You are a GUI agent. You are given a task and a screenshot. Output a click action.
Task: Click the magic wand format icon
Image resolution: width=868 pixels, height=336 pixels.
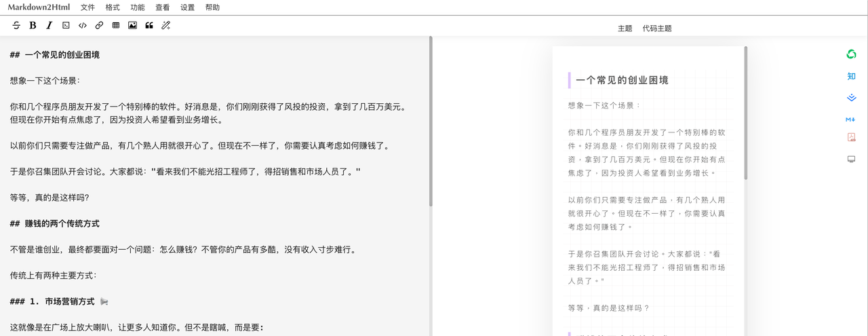165,25
